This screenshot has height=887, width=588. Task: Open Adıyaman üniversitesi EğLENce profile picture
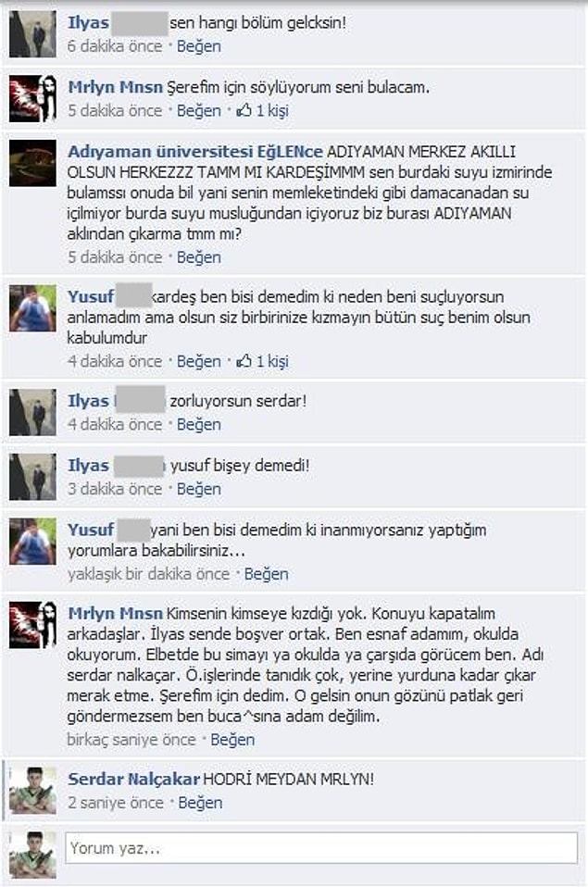tap(32, 164)
